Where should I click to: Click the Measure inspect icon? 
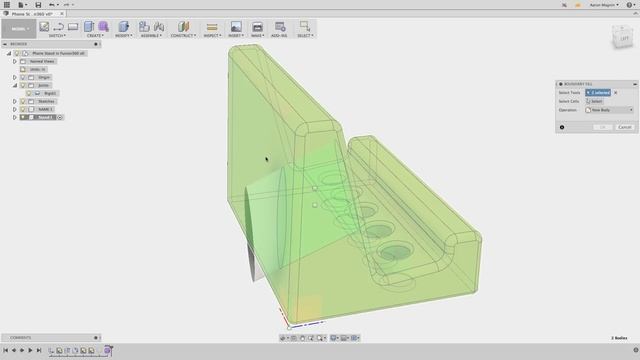coord(212,27)
